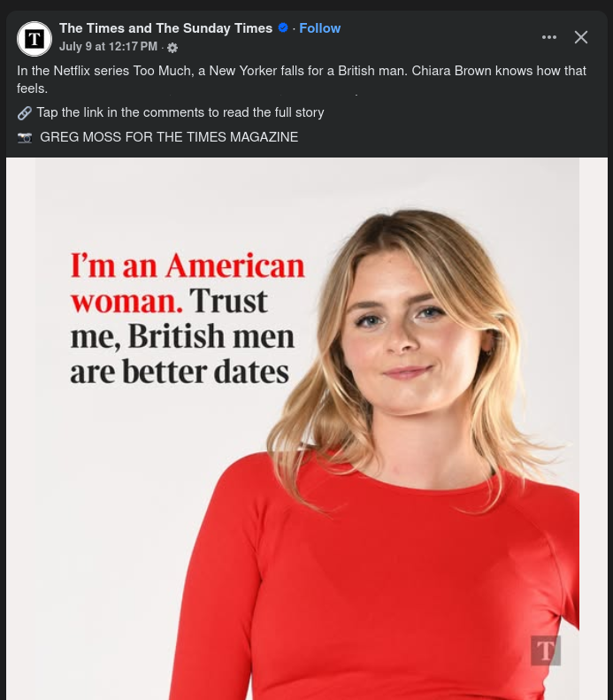Click the post privacy gear icon

[172, 47]
